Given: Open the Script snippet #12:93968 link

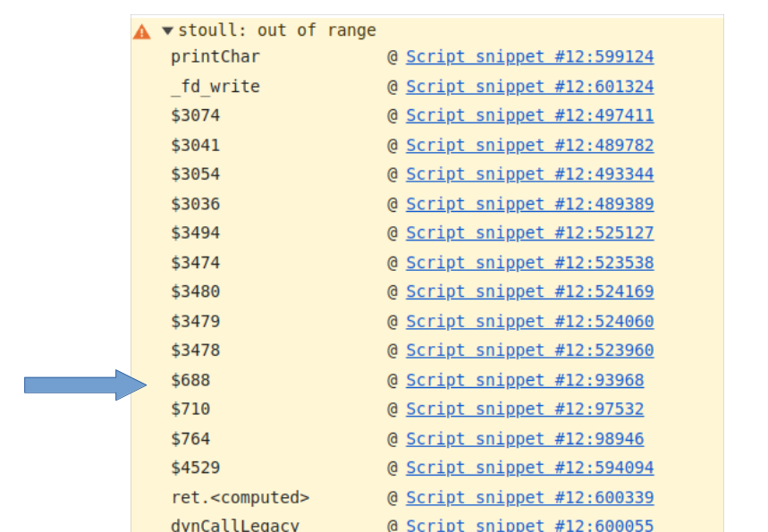Looking at the screenshot, I should (525, 380).
